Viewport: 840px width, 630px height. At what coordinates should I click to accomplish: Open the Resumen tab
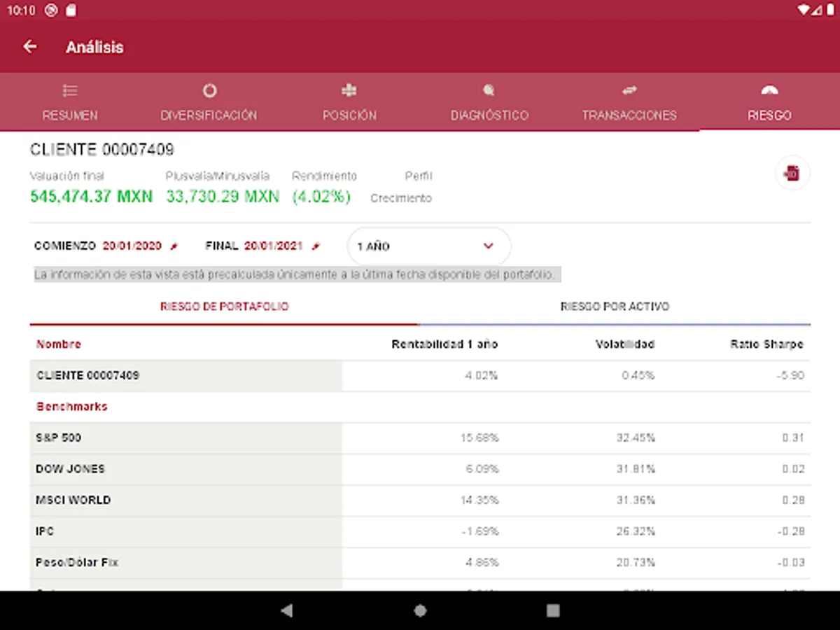pyautogui.click(x=70, y=102)
